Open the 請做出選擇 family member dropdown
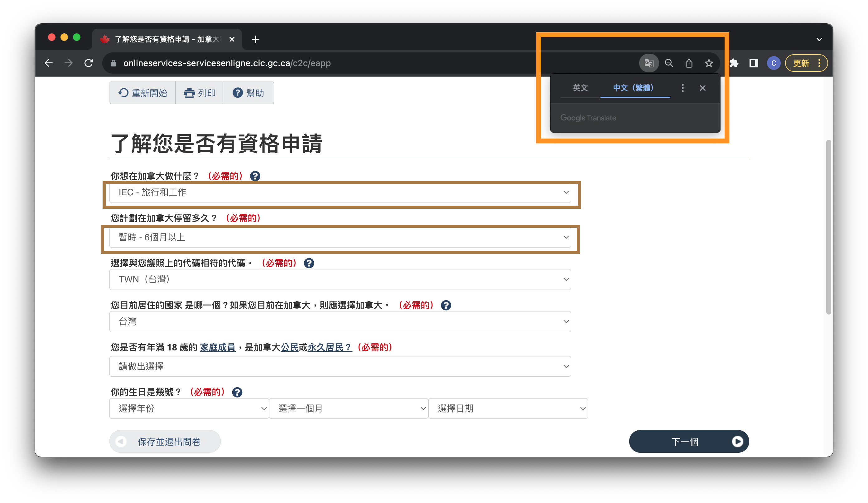Screen dimensions: 868x503 pos(340,366)
